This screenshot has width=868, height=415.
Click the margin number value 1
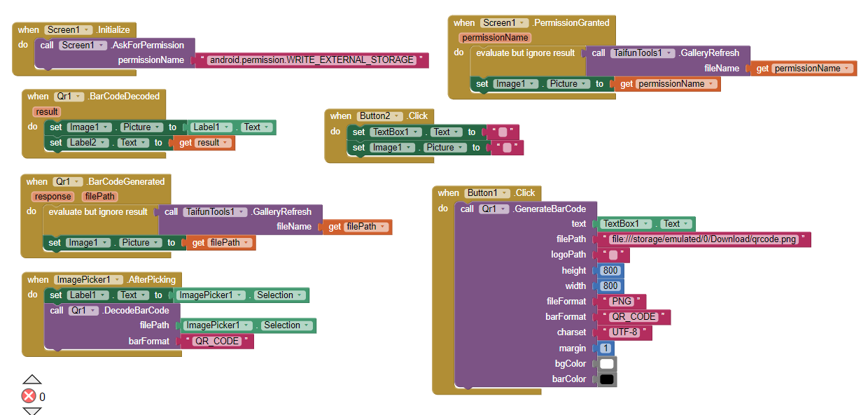point(605,348)
